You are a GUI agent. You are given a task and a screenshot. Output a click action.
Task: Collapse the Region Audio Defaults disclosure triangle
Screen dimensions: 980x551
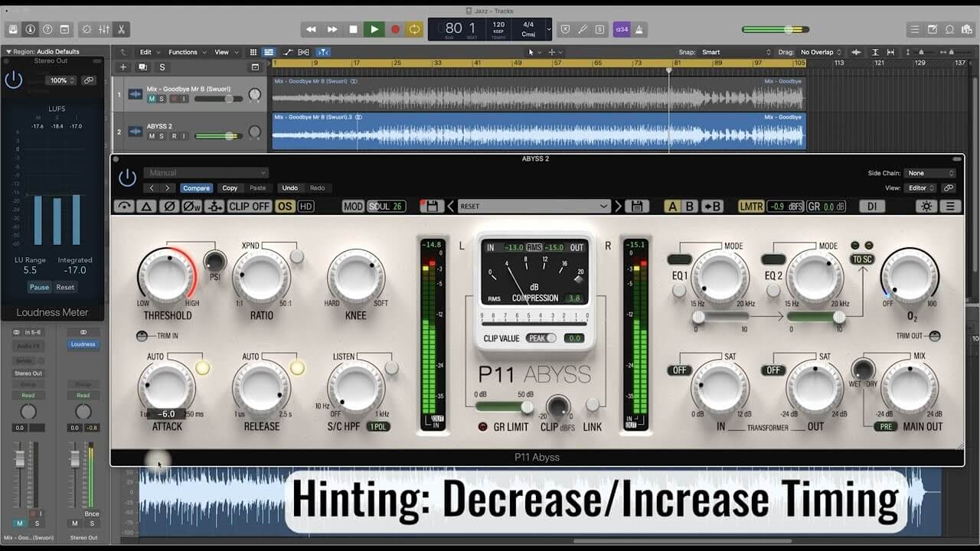[8, 52]
